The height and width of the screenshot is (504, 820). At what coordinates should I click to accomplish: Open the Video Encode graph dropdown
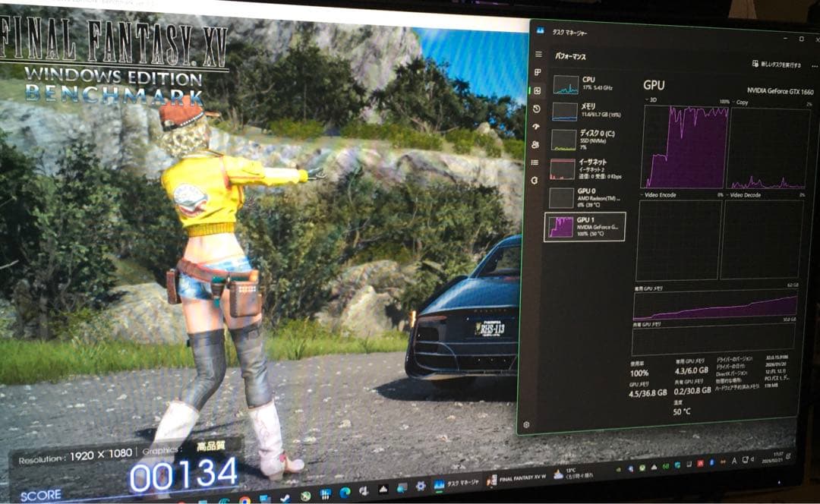(x=659, y=195)
